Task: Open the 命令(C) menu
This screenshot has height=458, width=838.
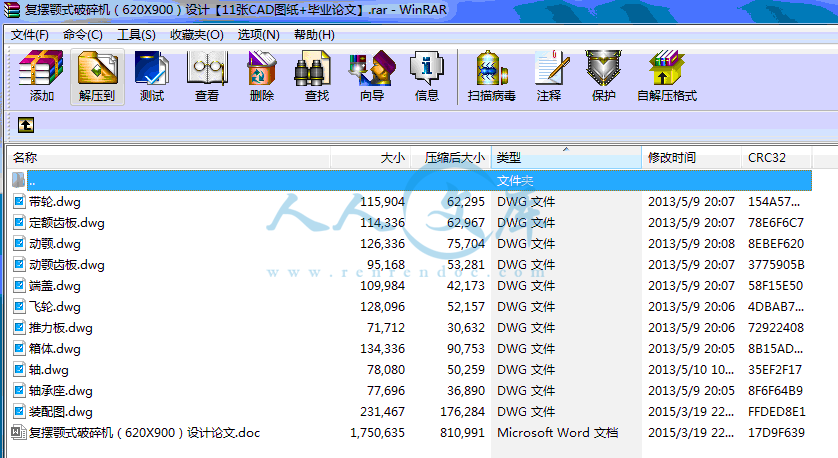Action: 83,35
